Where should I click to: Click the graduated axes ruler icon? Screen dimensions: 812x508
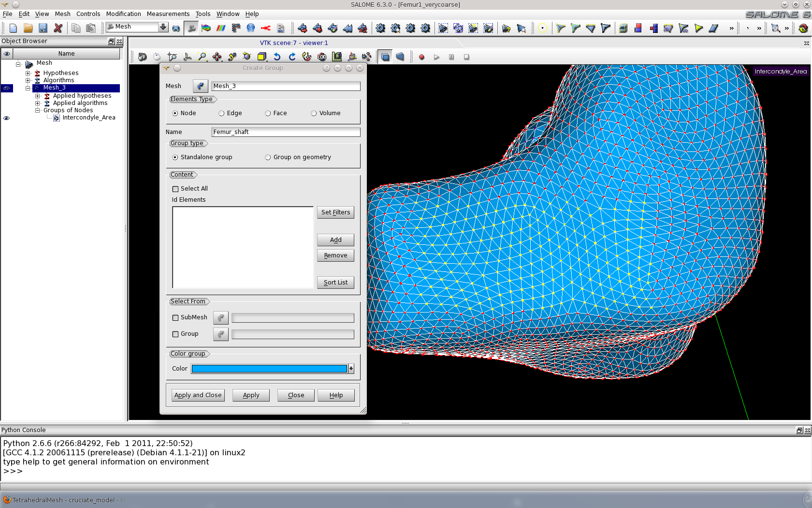click(337, 57)
